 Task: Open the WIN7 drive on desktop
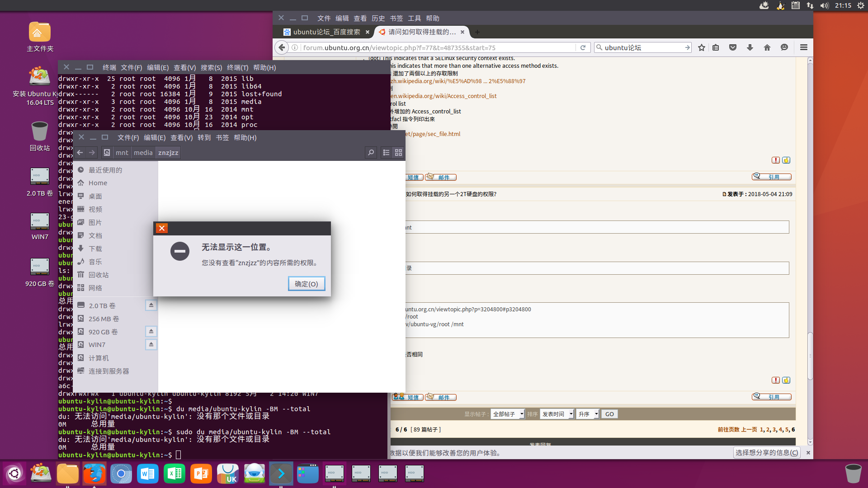tap(40, 226)
